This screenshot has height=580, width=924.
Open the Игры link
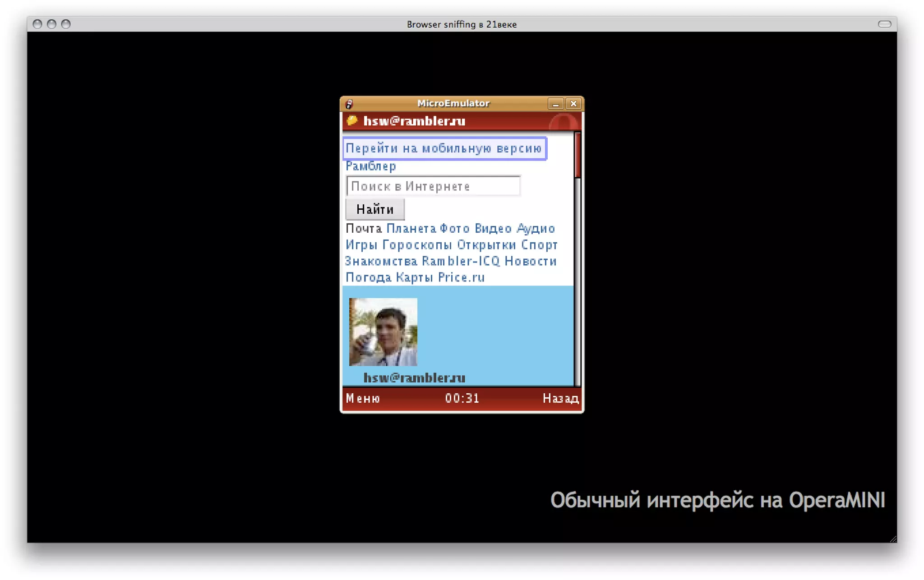[x=361, y=245]
